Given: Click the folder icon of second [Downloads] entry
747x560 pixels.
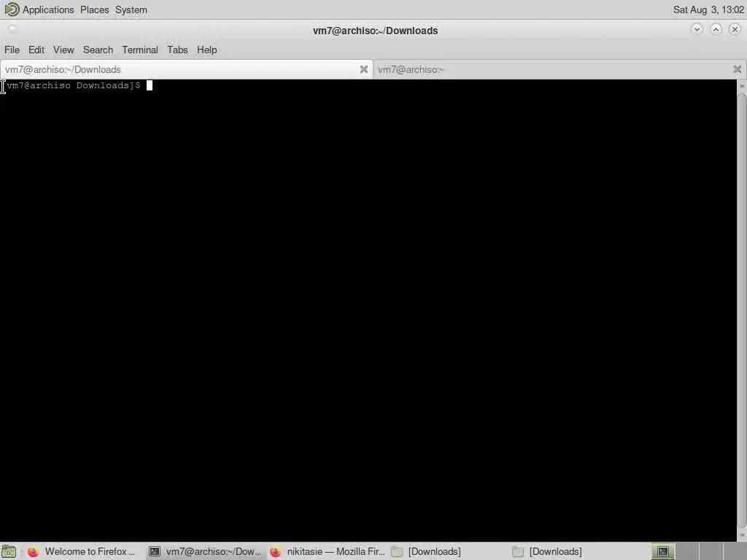Looking at the screenshot, I should (x=518, y=551).
